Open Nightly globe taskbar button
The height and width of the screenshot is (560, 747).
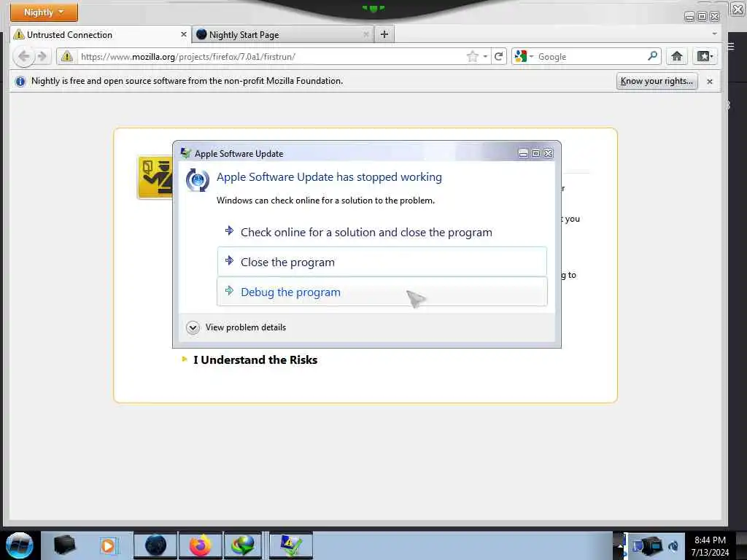point(155,545)
